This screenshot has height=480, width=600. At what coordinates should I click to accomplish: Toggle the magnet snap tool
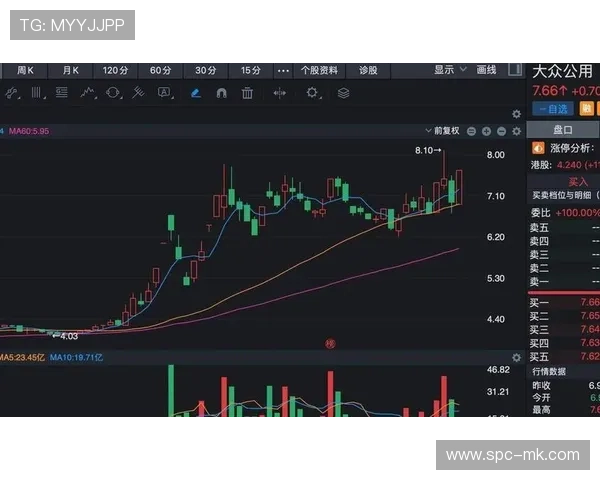coord(222,93)
